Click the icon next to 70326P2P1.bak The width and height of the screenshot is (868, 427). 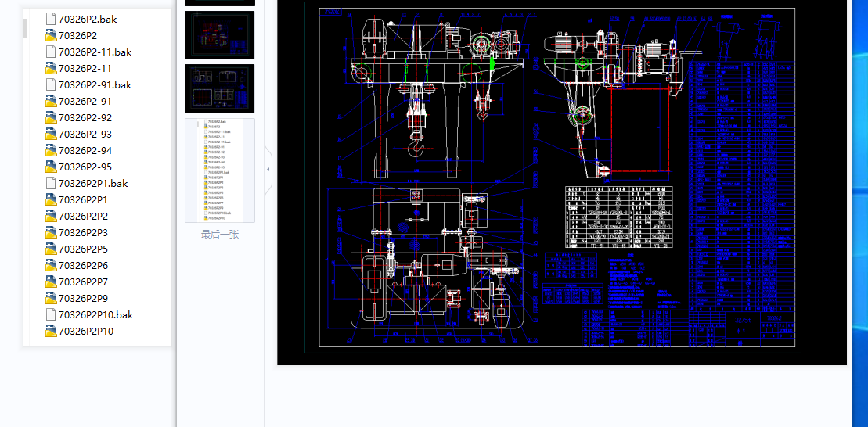pyautogui.click(x=51, y=184)
